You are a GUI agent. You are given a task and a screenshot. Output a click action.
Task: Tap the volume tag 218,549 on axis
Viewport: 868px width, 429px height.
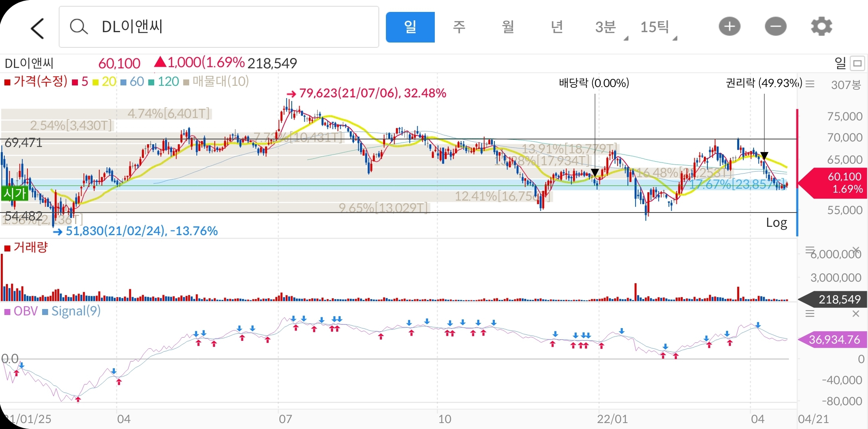tap(833, 299)
